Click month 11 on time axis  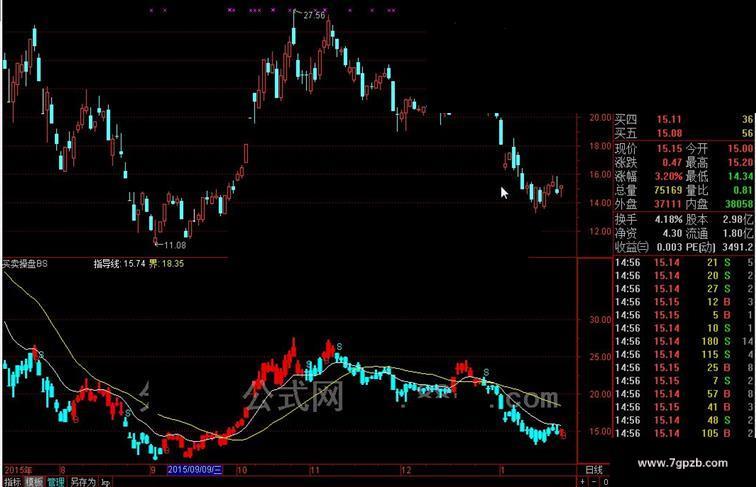point(314,470)
